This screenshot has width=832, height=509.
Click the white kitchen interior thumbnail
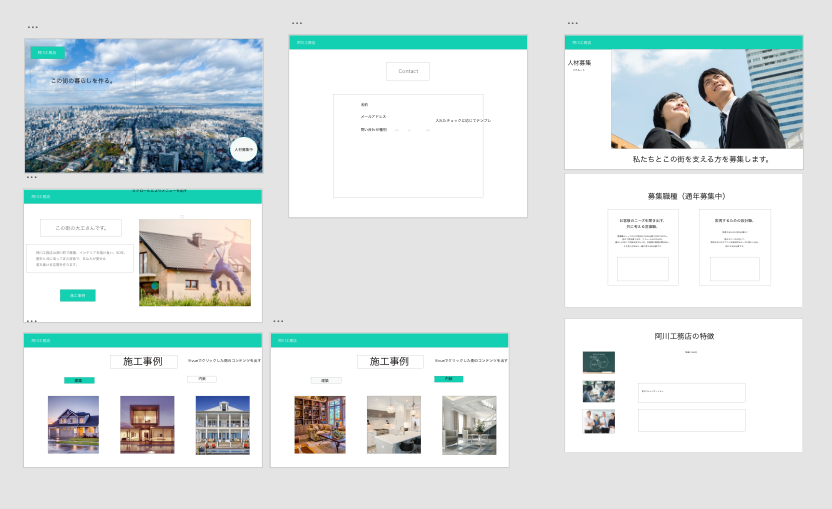pos(394,425)
